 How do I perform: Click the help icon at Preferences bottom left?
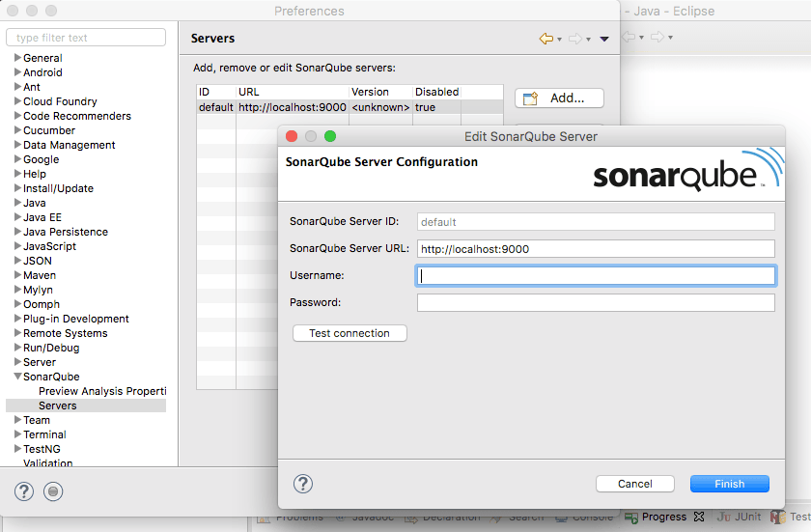24,491
